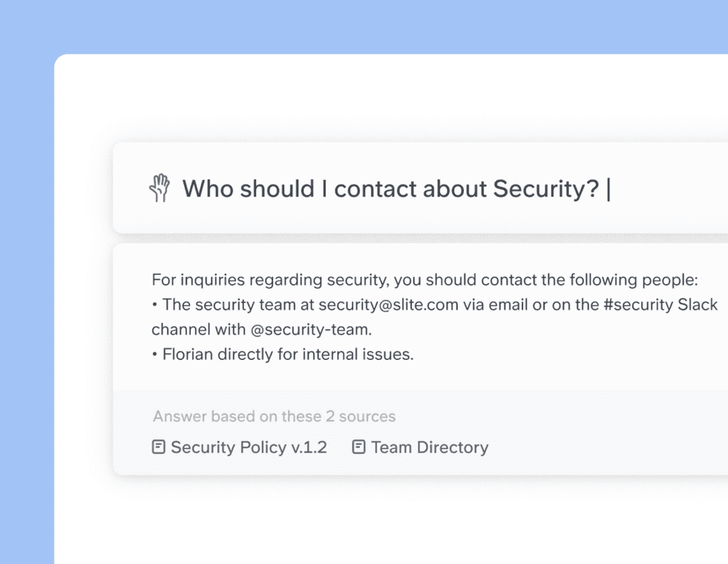Screen dimensions: 728x564
Task: Click the name Florian in the answer
Action: coord(188,354)
